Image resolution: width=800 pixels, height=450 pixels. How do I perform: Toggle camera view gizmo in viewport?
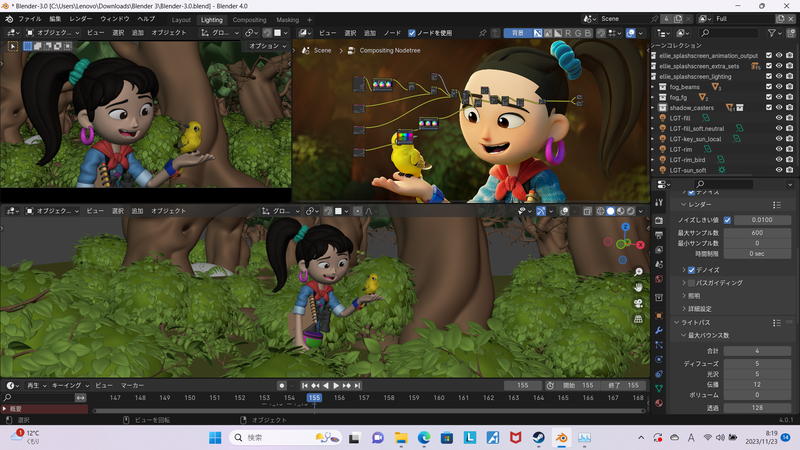click(638, 304)
